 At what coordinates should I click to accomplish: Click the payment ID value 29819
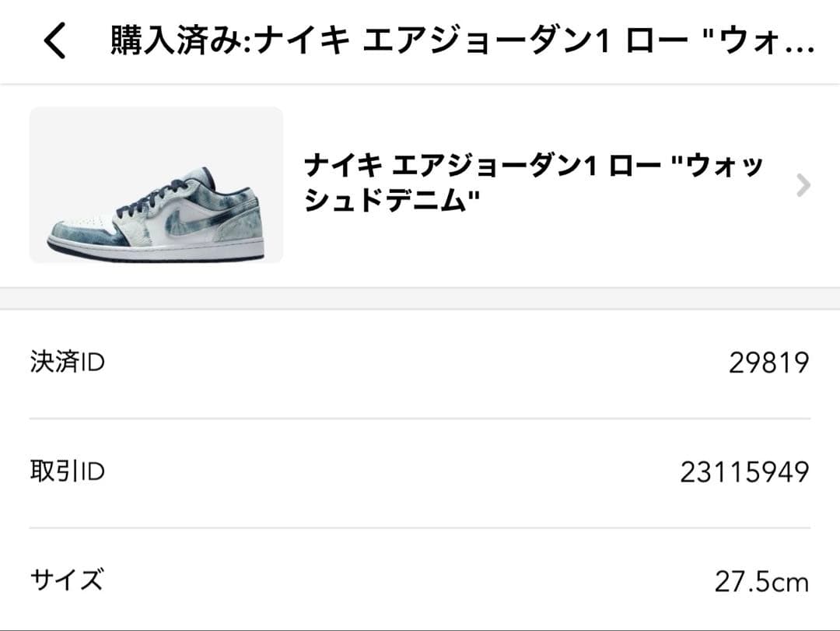(768, 363)
